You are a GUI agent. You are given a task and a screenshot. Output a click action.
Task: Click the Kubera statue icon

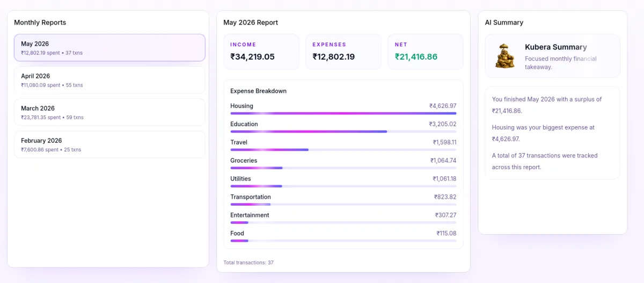(505, 56)
